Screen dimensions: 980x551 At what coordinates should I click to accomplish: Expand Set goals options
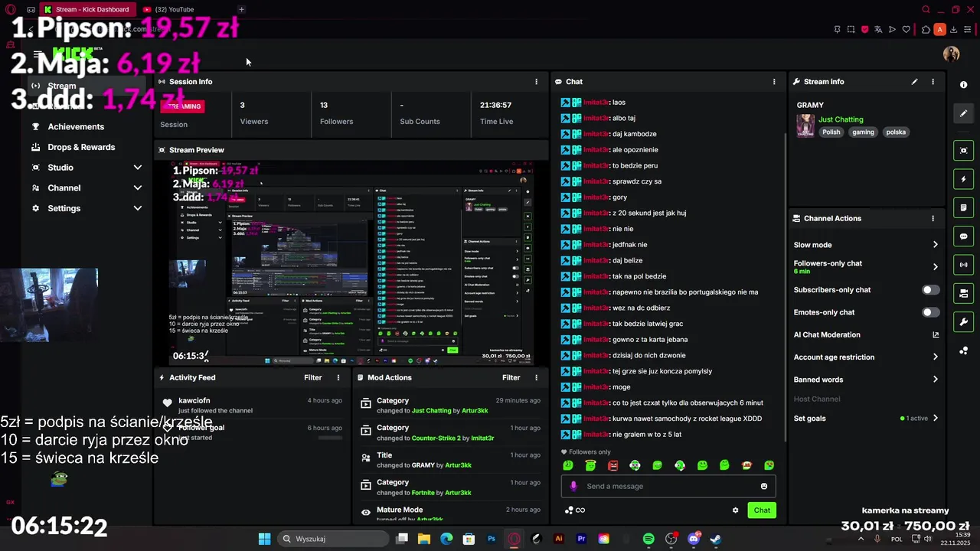coord(936,419)
